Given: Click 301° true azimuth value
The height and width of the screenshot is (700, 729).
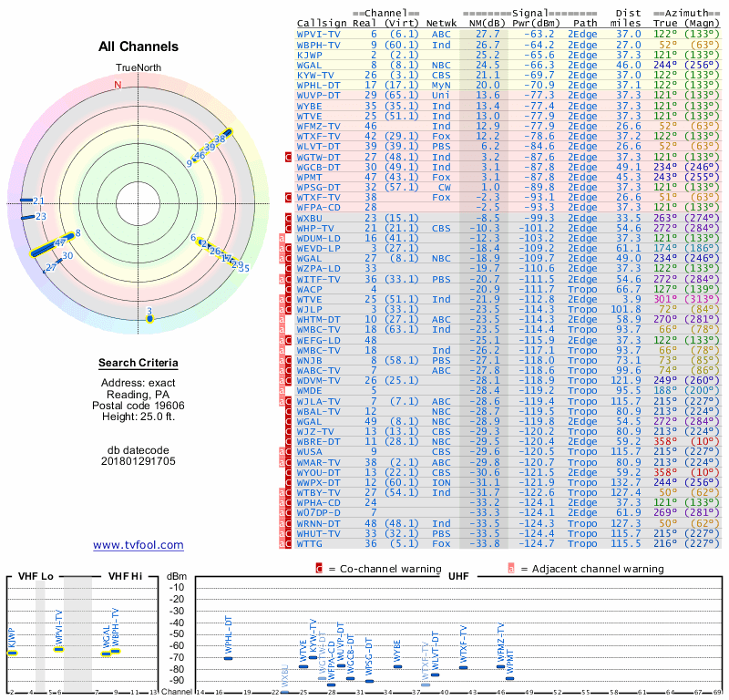Looking at the screenshot, I should [665, 300].
